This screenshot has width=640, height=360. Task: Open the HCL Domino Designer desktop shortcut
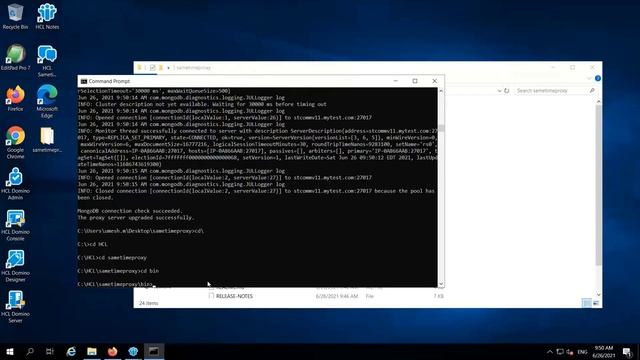point(15,266)
